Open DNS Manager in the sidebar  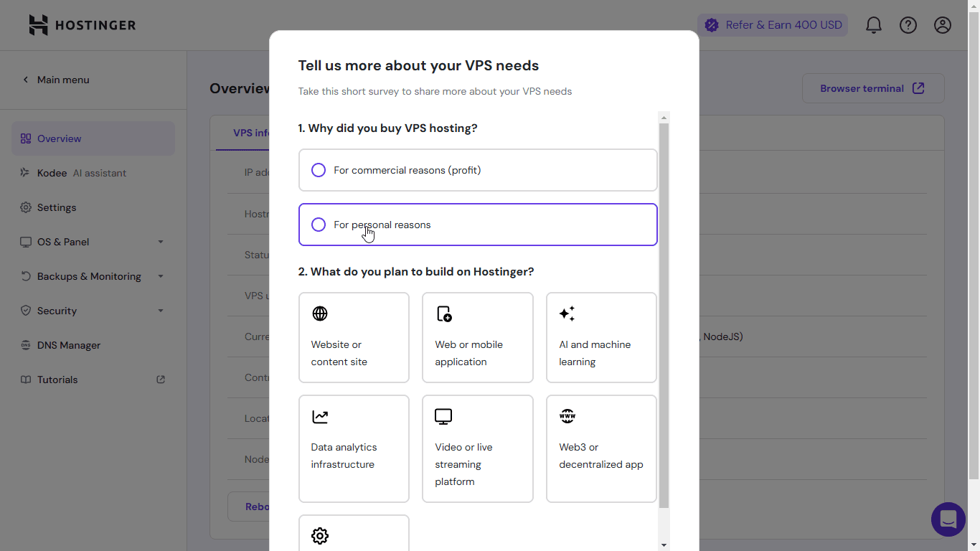[69, 345]
